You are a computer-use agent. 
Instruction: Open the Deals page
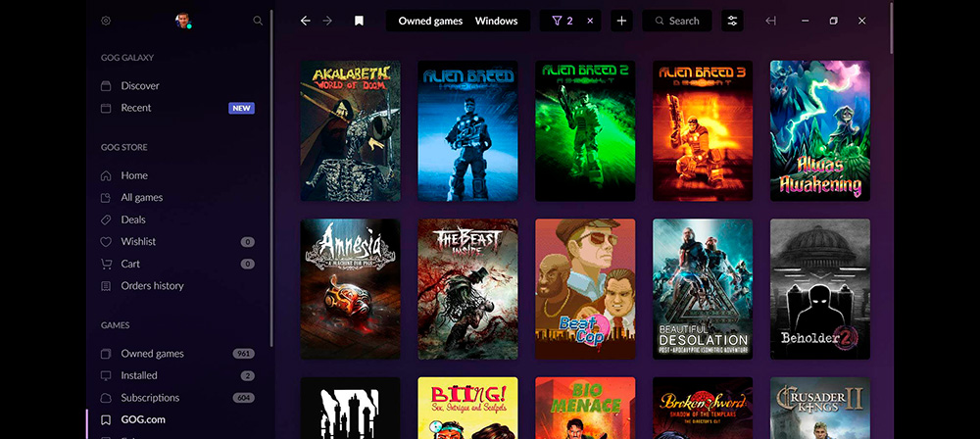pos(133,219)
